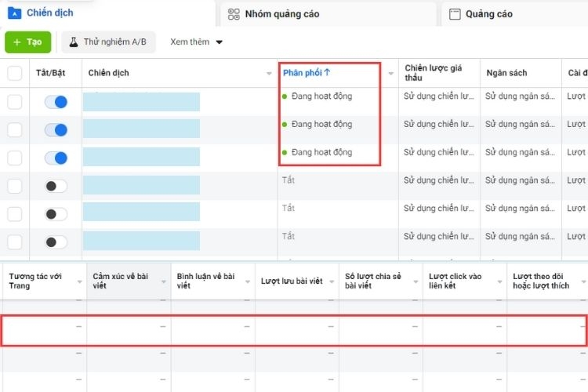This screenshot has width=588, height=392.
Task: Enable the first switched-off campaign toggle
Action: tap(56, 186)
